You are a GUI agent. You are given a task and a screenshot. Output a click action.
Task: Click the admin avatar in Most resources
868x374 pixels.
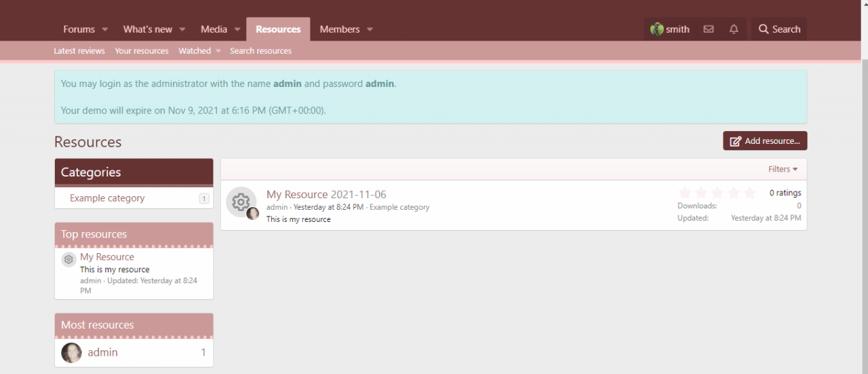click(71, 352)
